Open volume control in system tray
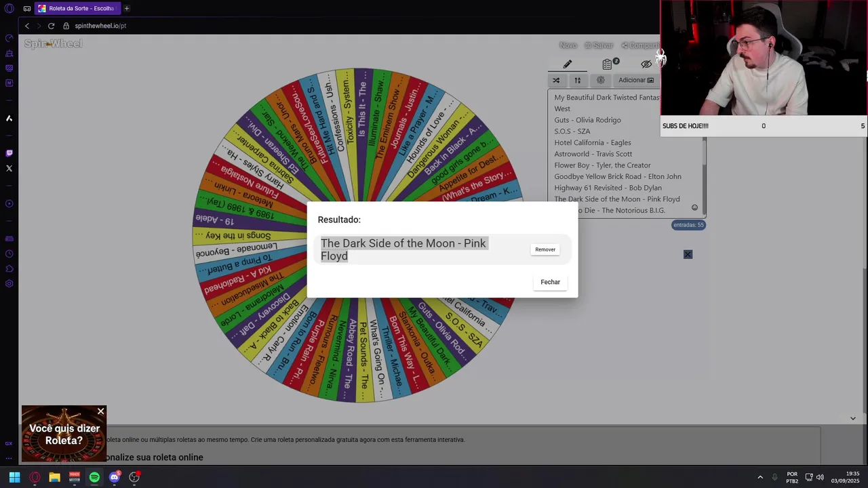Viewport: 868px width, 488px height. (820, 477)
